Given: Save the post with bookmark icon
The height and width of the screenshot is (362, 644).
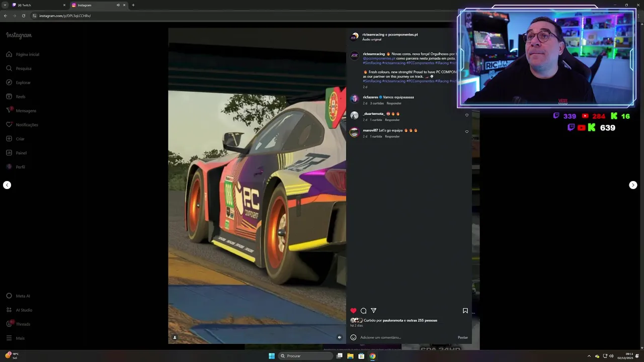Looking at the screenshot, I should [465, 311].
